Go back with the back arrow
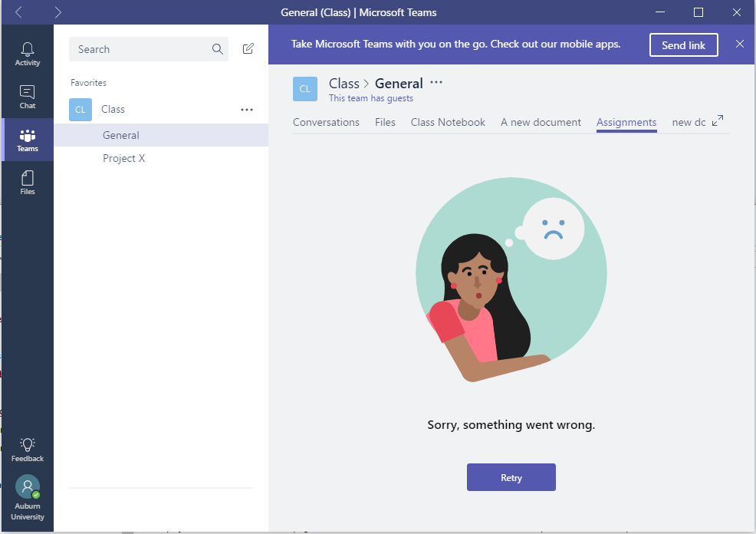 19,12
